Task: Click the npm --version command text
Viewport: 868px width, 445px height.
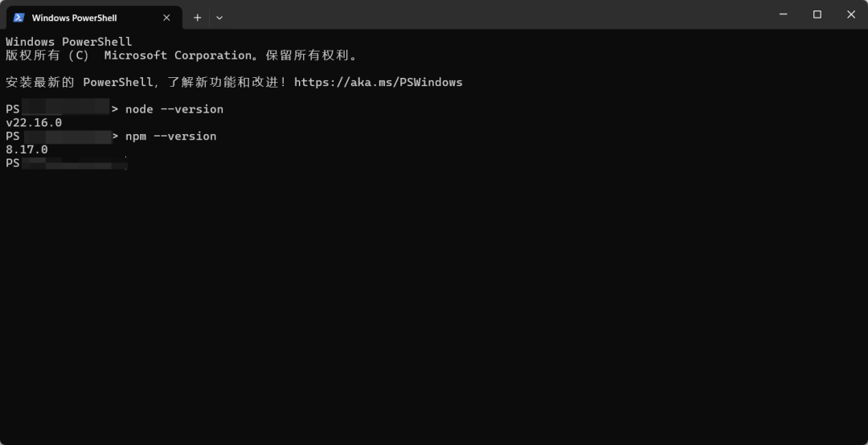Action: tap(170, 137)
